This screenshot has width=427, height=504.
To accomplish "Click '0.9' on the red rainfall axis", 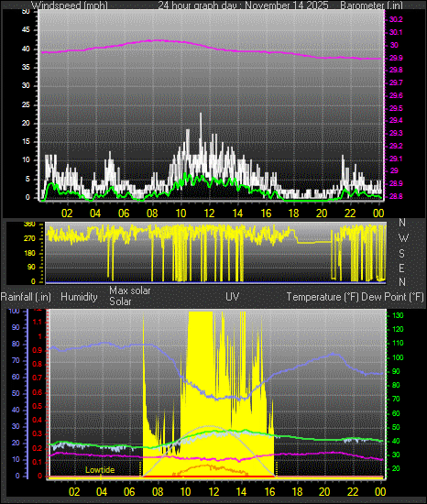I will 38,350.
